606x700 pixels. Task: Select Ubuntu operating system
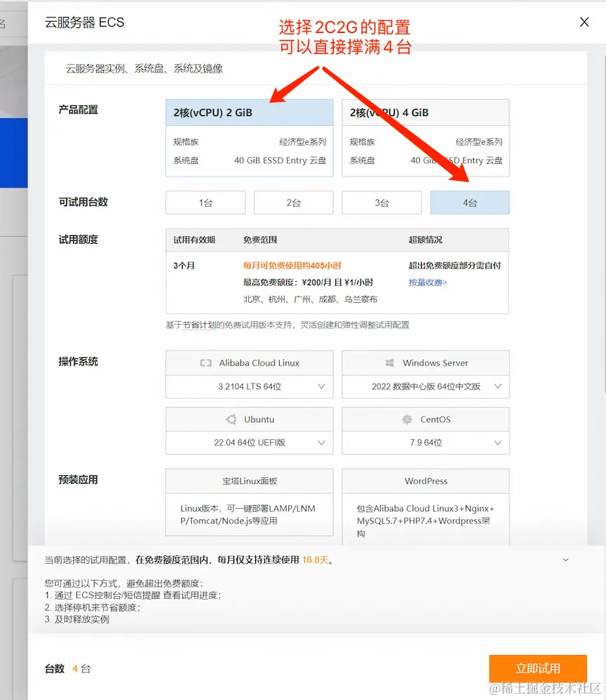249,419
